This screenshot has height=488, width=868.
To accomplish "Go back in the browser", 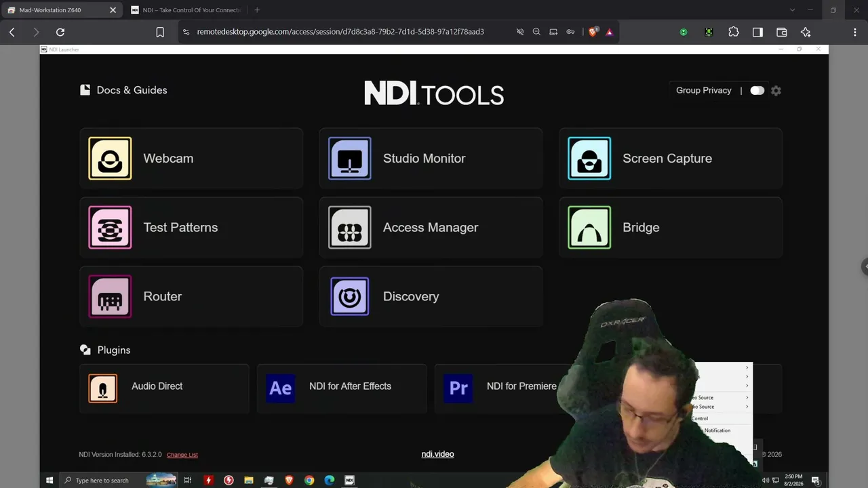I will point(12,32).
